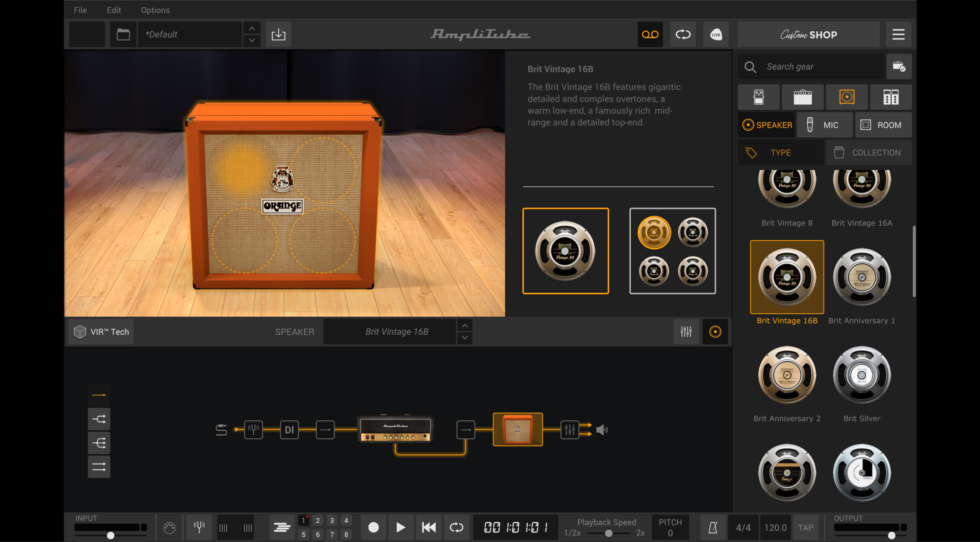Select next preset with down arrow
Image resolution: width=980 pixels, height=542 pixels.
pos(252,40)
